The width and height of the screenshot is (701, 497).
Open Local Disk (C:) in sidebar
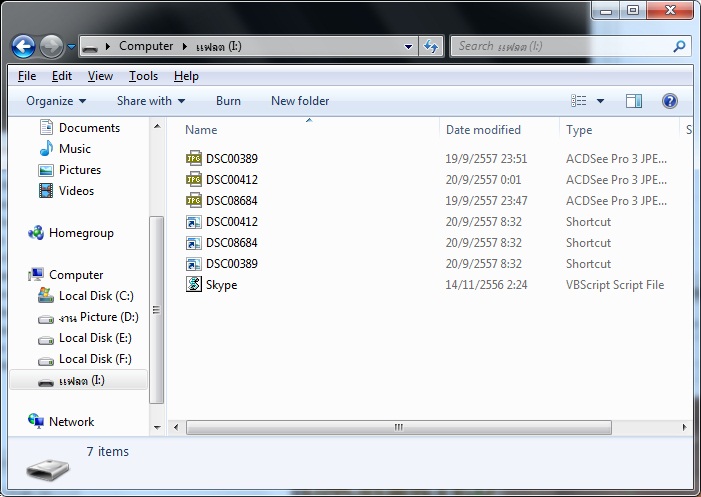[86, 296]
